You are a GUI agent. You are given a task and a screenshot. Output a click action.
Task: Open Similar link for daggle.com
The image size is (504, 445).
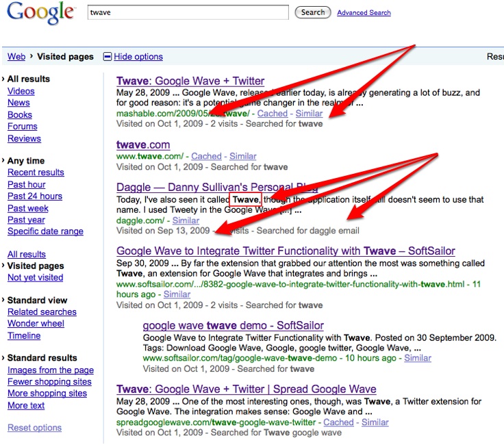click(x=186, y=220)
